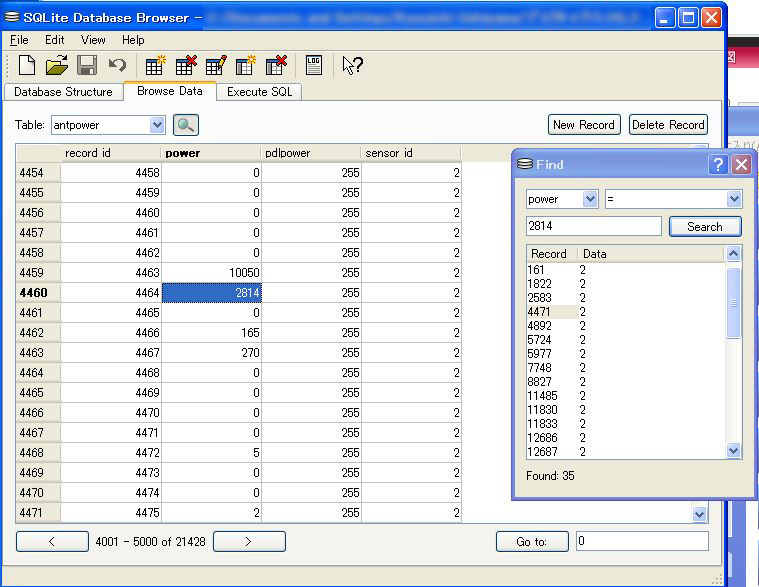This screenshot has height=587, width=759.
Task: Click the New Database toolbar icon
Action: (27, 65)
